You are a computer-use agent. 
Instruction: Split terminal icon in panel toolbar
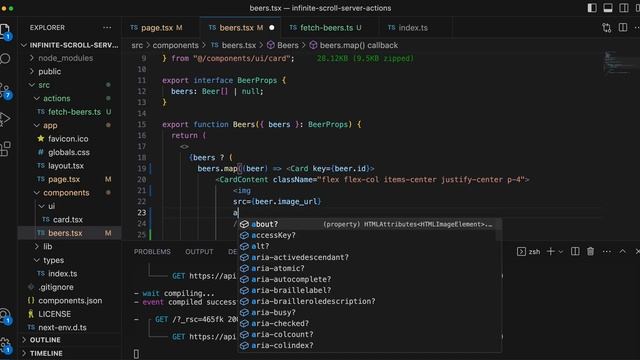(x=575, y=251)
